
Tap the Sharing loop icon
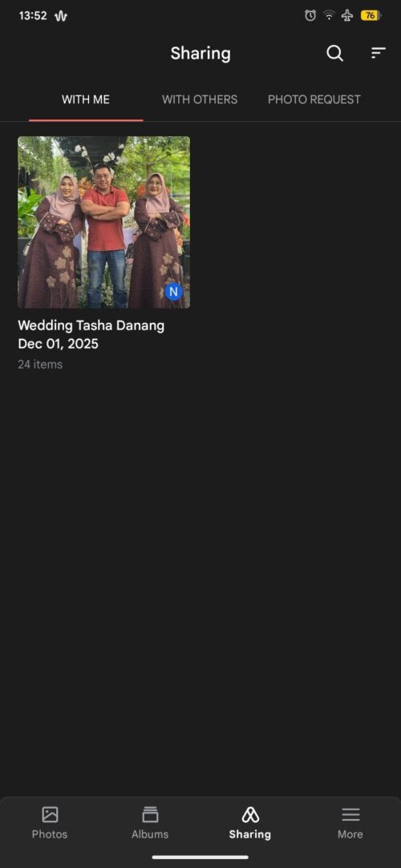click(250, 814)
